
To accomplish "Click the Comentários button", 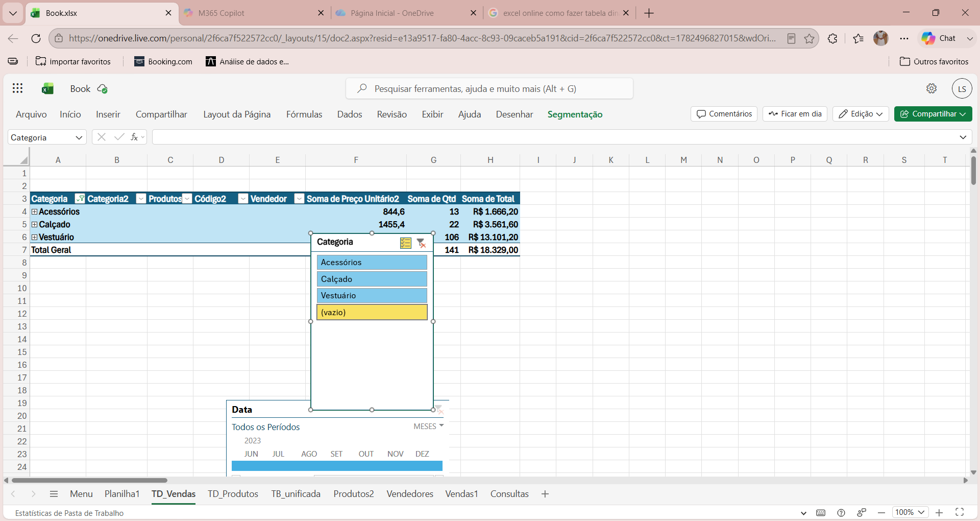I will (x=724, y=114).
